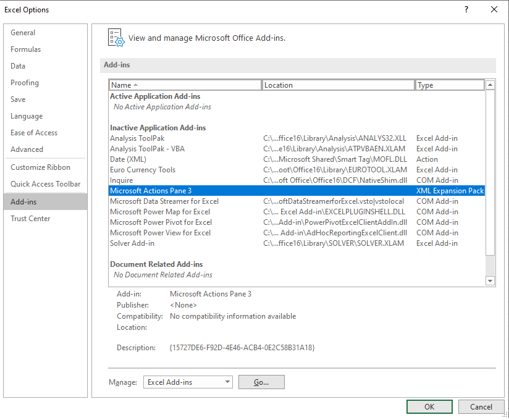Click the NativeShim.dll location path
509x420 pixels.
pyautogui.click(x=335, y=180)
